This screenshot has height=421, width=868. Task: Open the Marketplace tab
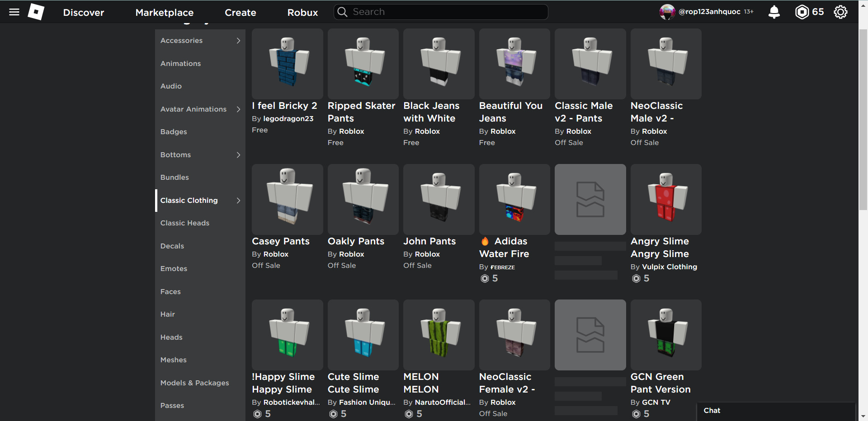(165, 13)
